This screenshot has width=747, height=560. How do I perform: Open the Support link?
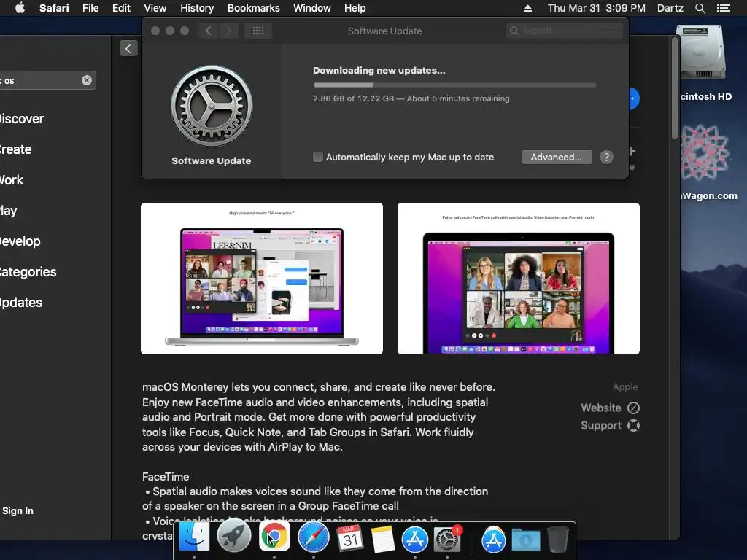tap(610, 425)
